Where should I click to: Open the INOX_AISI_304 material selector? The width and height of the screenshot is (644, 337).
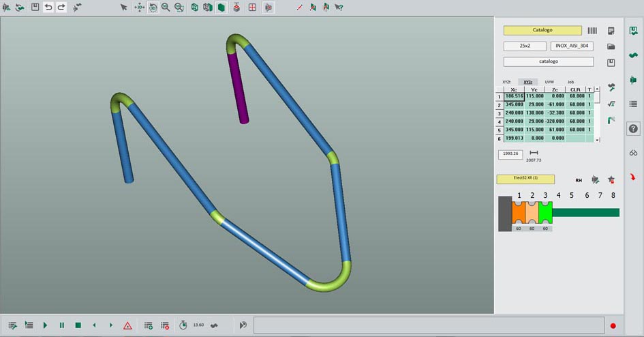point(572,46)
